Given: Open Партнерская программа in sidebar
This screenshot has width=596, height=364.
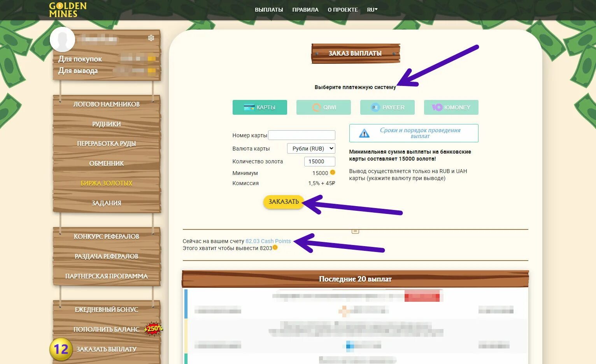Looking at the screenshot, I should pyautogui.click(x=106, y=276).
